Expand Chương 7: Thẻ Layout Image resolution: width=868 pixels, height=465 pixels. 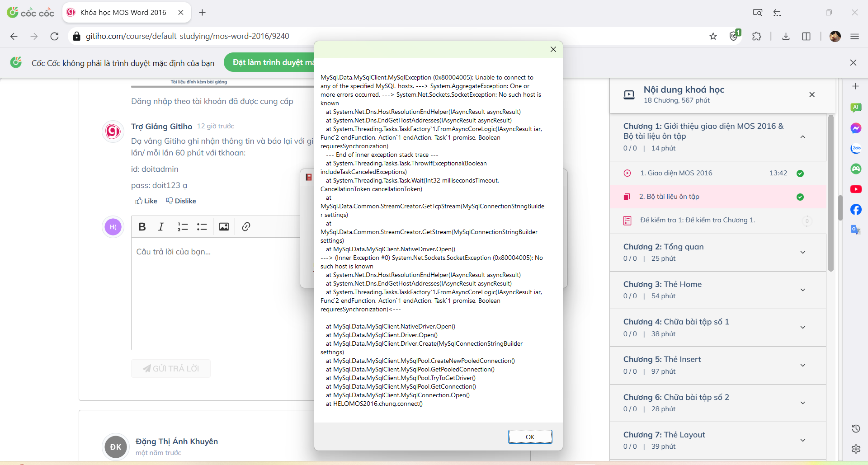click(803, 440)
